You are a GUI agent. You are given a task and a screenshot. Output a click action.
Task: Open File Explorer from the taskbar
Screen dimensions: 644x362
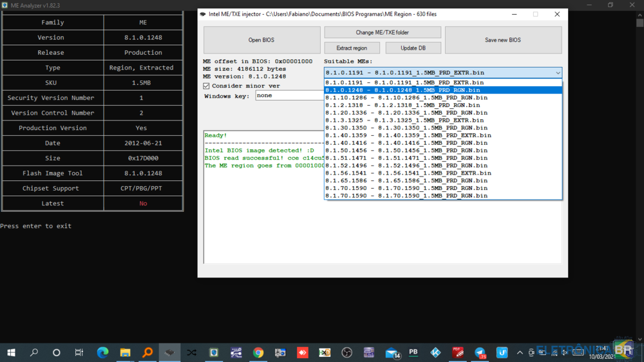coord(125,352)
